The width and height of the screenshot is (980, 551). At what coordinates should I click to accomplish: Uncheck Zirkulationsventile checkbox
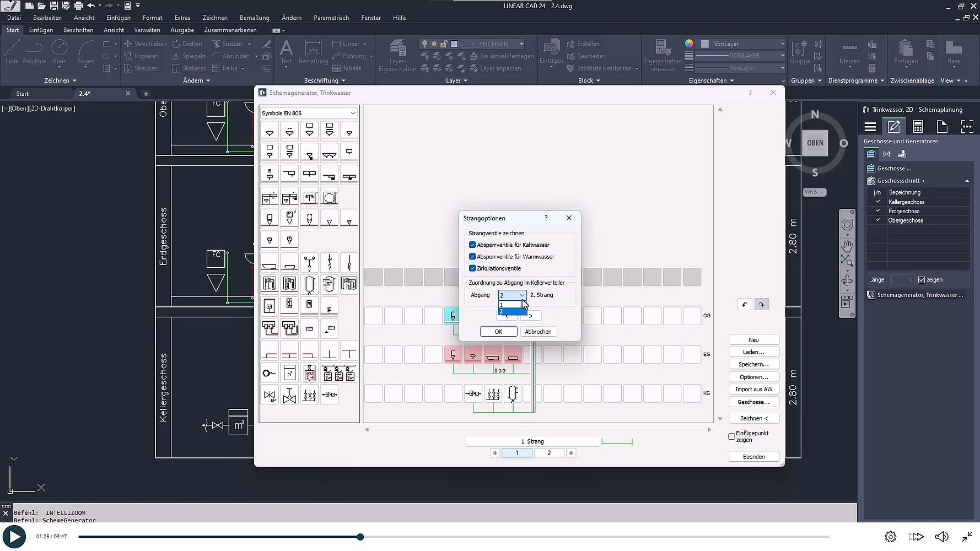(x=472, y=268)
